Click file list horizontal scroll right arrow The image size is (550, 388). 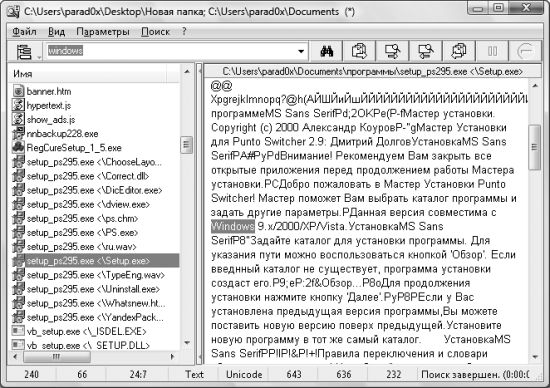172,357
